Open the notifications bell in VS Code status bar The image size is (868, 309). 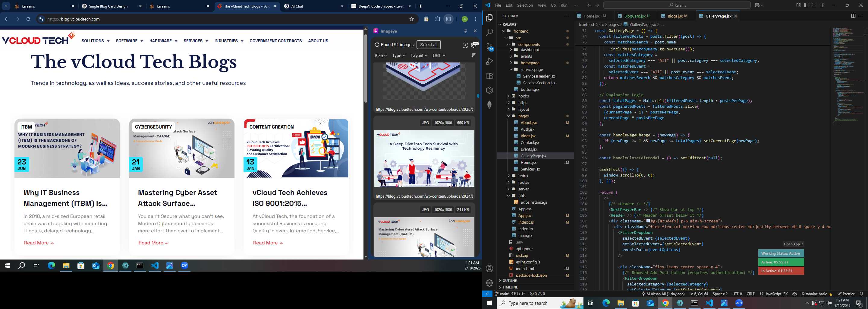[861, 294]
